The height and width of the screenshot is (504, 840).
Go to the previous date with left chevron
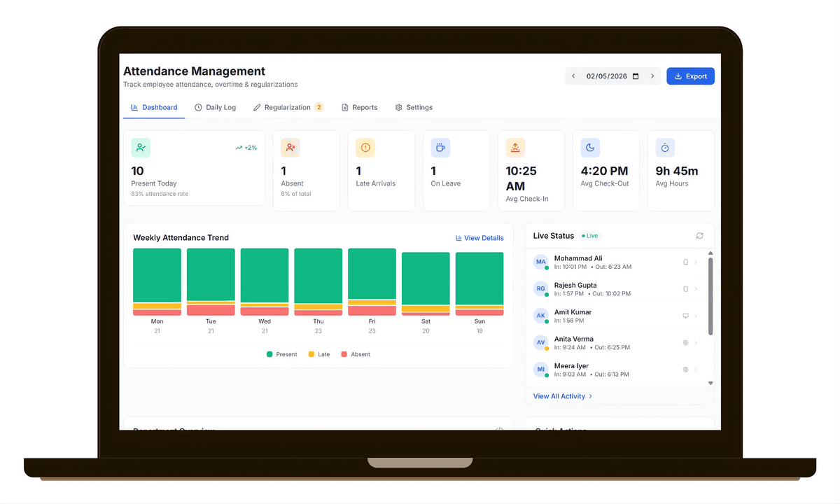pyautogui.click(x=573, y=76)
